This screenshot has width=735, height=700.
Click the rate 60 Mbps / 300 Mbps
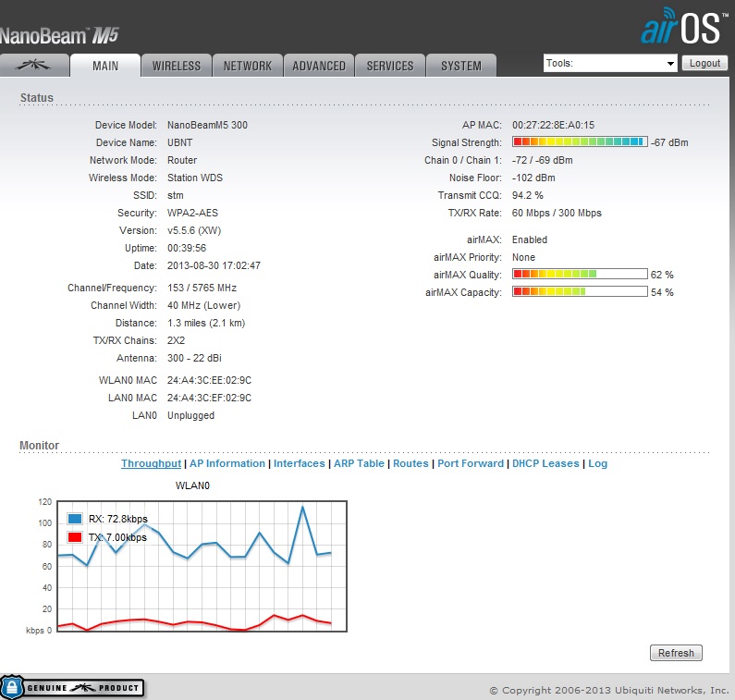pyautogui.click(x=557, y=213)
